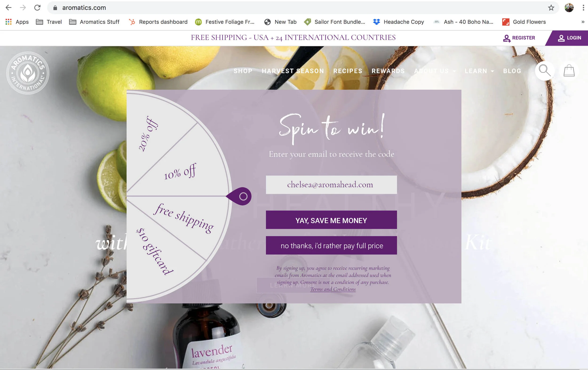Open the Terms and Conditions link
The height and width of the screenshot is (370, 588).
point(333,289)
